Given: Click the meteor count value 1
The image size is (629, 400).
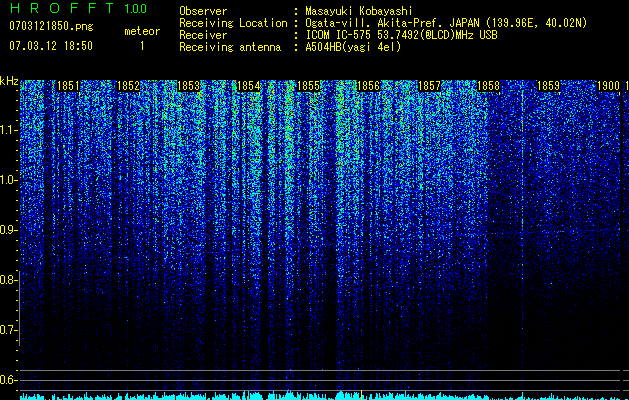Looking at the screenshot, I should coord(142,46).
